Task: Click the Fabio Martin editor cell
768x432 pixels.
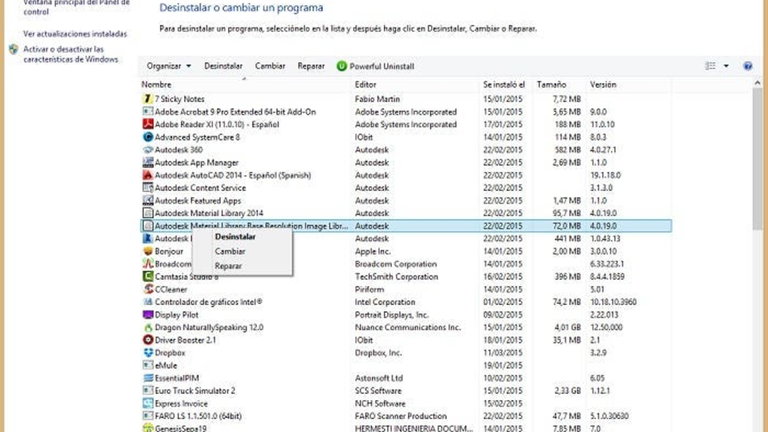Action: 377,99
